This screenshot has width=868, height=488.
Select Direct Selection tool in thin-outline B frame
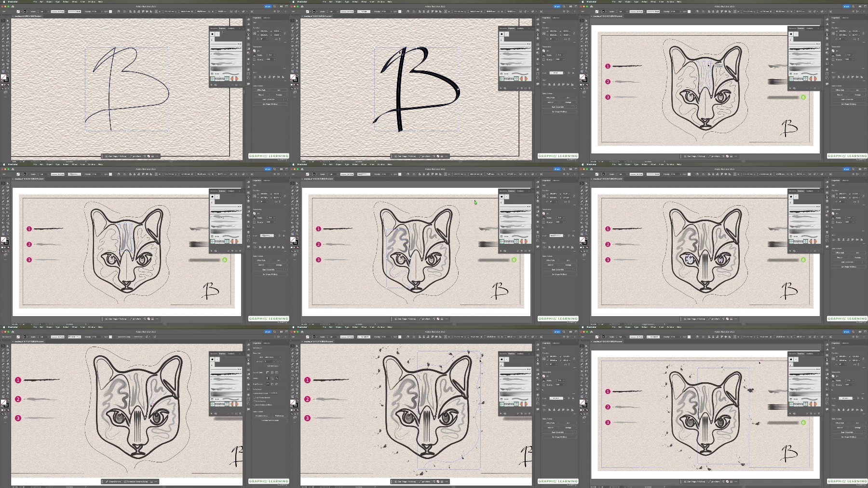tap(8, 21)
